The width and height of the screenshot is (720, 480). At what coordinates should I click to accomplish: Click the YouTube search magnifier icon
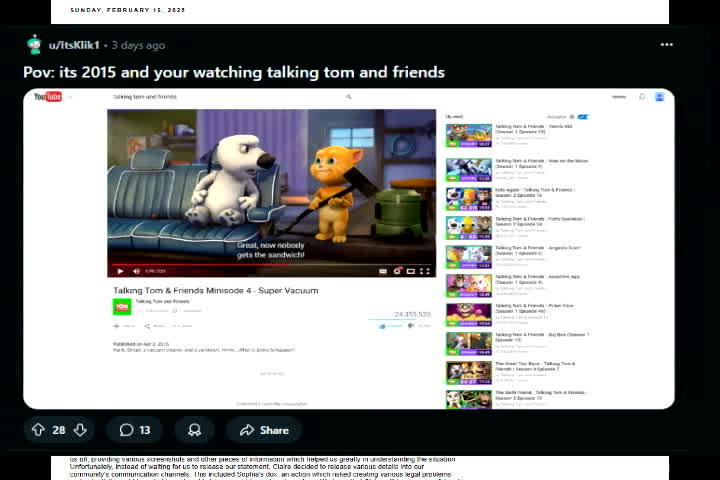tap(349, 97)
